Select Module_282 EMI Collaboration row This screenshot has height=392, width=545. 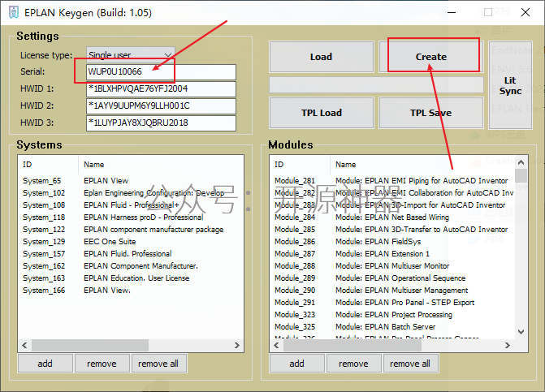pyautogui.click(x=392, y=193)
